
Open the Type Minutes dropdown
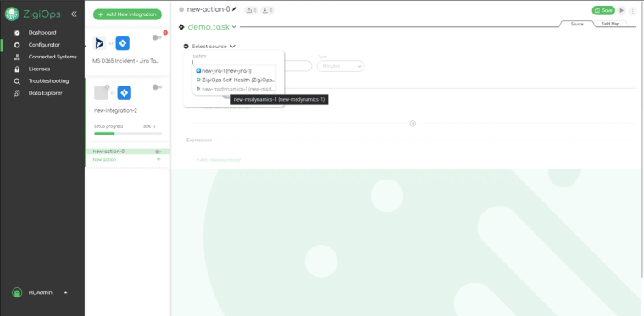click(341, 66)
